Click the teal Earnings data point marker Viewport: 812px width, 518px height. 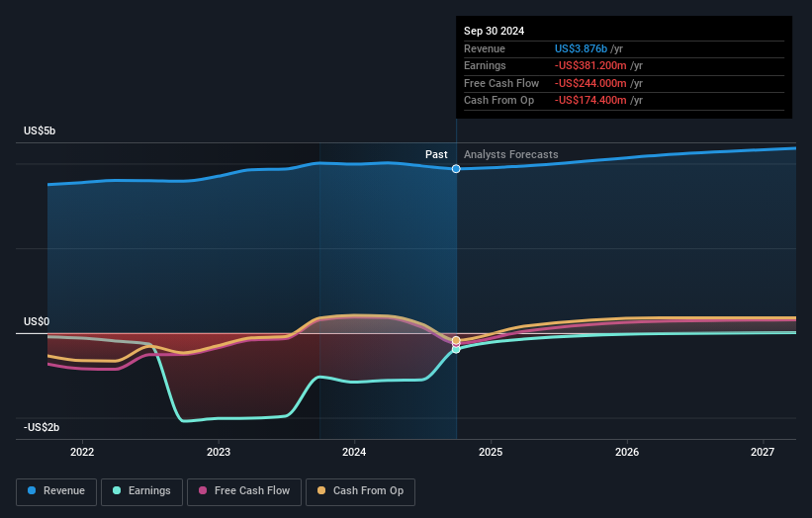pos(456,350)
